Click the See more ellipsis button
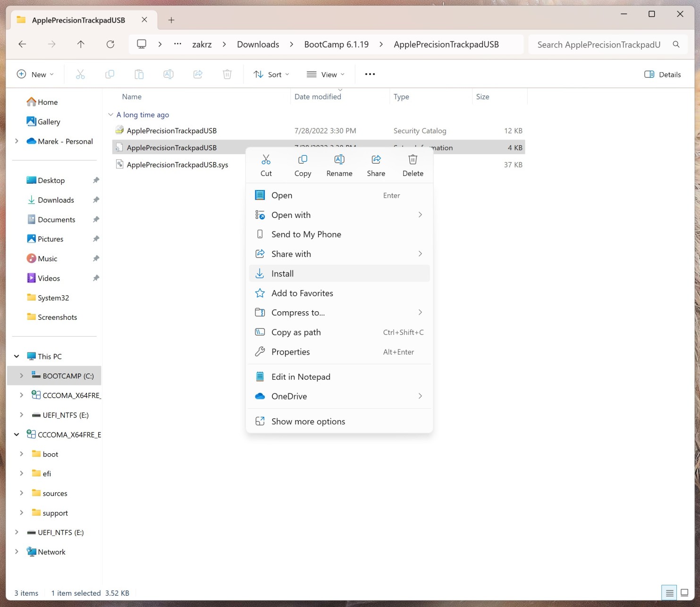 [370, 75]
